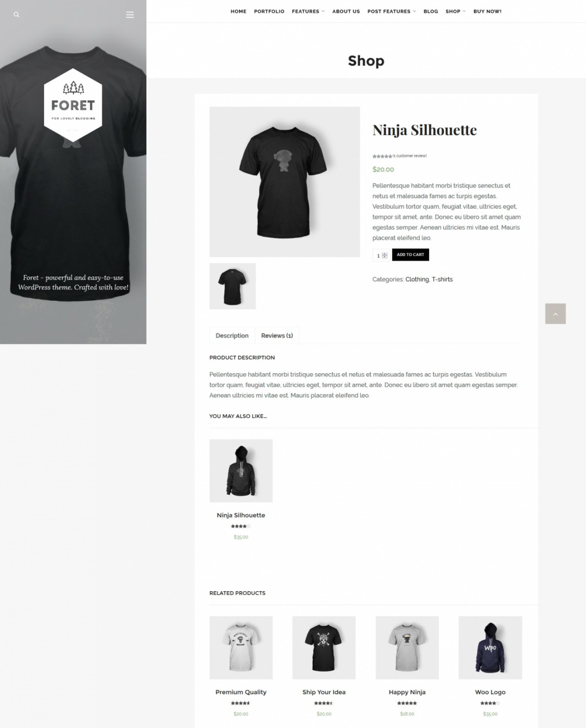Expand the Shop menu dropdown
Screen dimensions: 586x728
[x=456, y=11]
